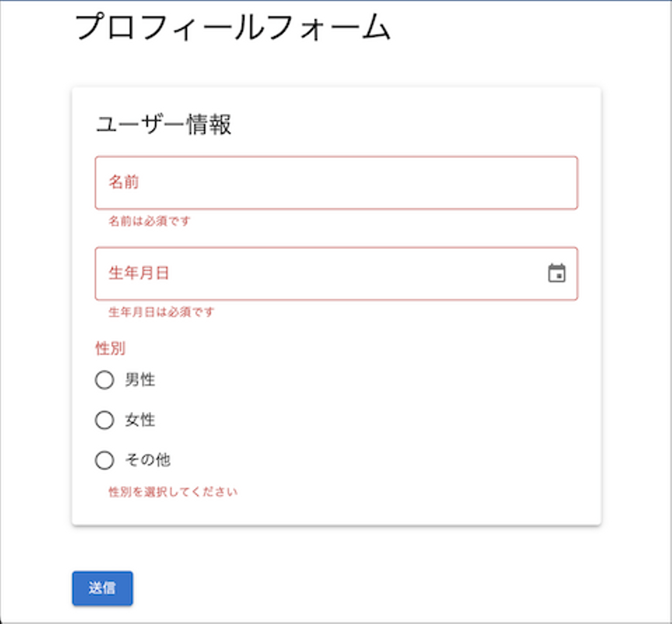Click the 男性 option label text
The image size is (672, 624).
(140, 380)
